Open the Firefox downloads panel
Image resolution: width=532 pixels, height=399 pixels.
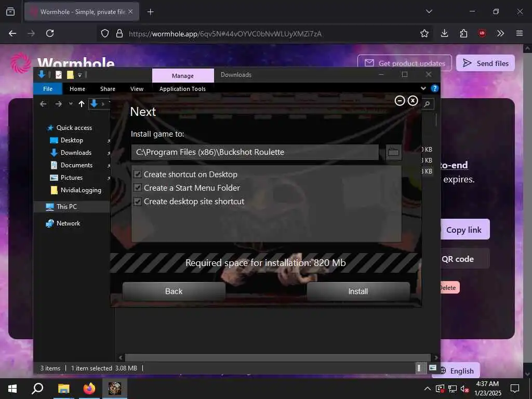[445, 33]
